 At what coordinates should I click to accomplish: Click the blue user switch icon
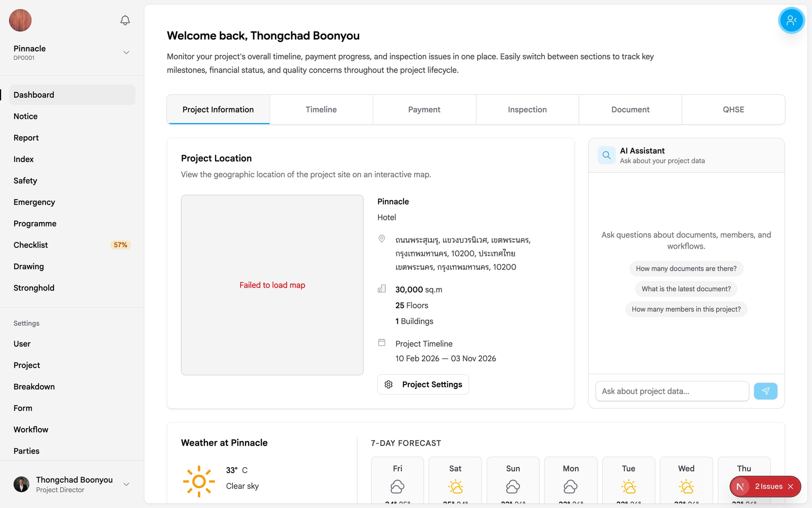point(791,20)
